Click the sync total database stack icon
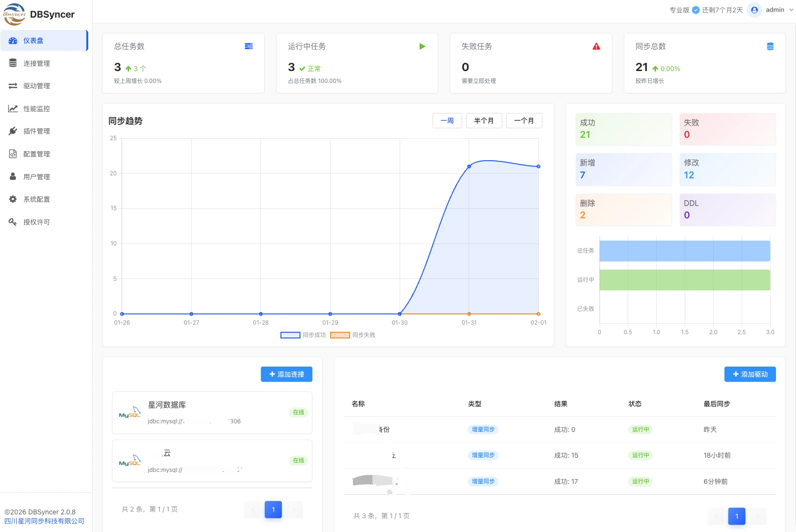This screenshot has height=532, width=796. point(770,46)
